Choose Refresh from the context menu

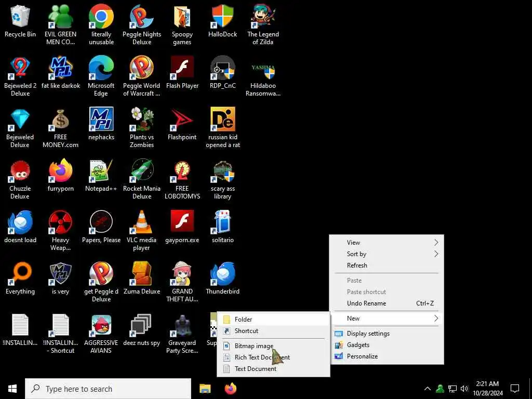[x=387, y=265]
